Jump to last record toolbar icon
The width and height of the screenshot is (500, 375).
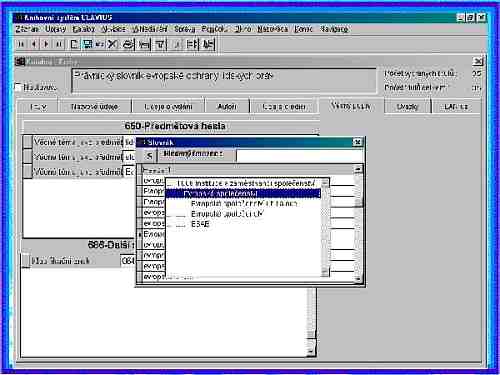tap(59, 44)
